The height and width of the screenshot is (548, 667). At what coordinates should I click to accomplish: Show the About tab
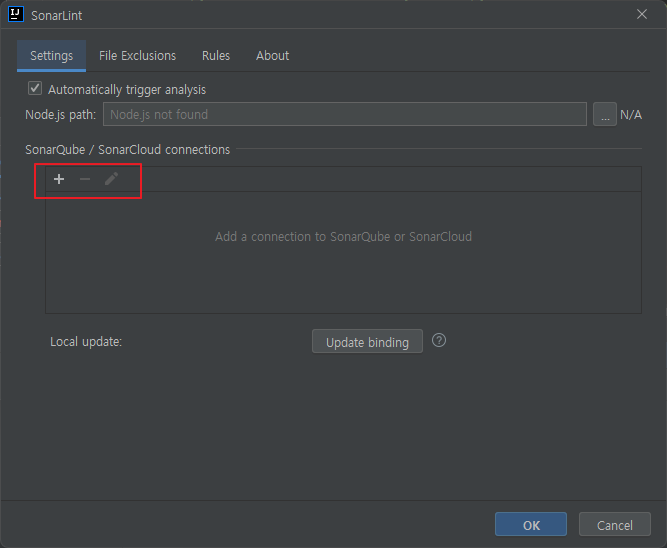coord(272,56)
